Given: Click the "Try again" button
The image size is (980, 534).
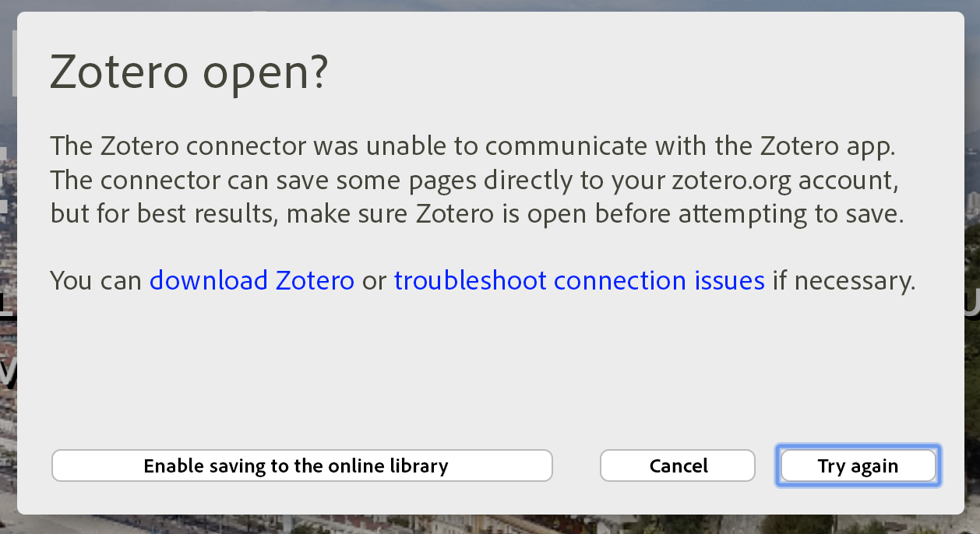Looking at the screenshot, I should click(x=858, y=465).
